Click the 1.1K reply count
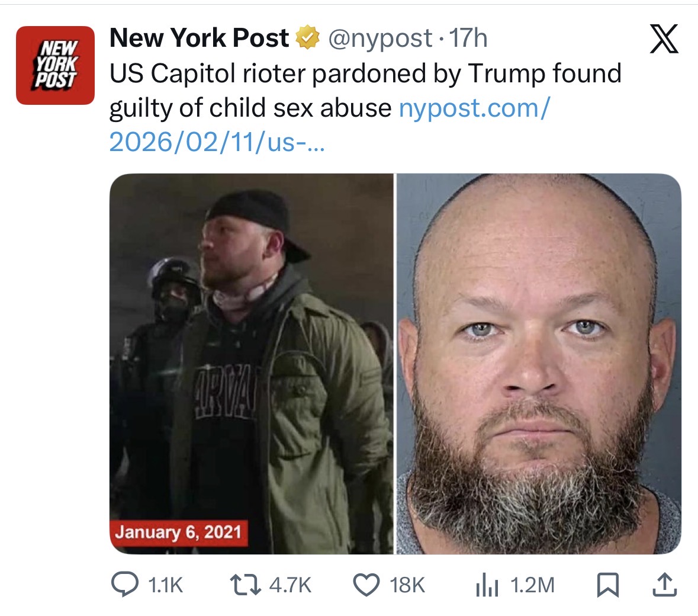This screenshot has width=698, height=616. pyautogui.click(x=165, y=585)
